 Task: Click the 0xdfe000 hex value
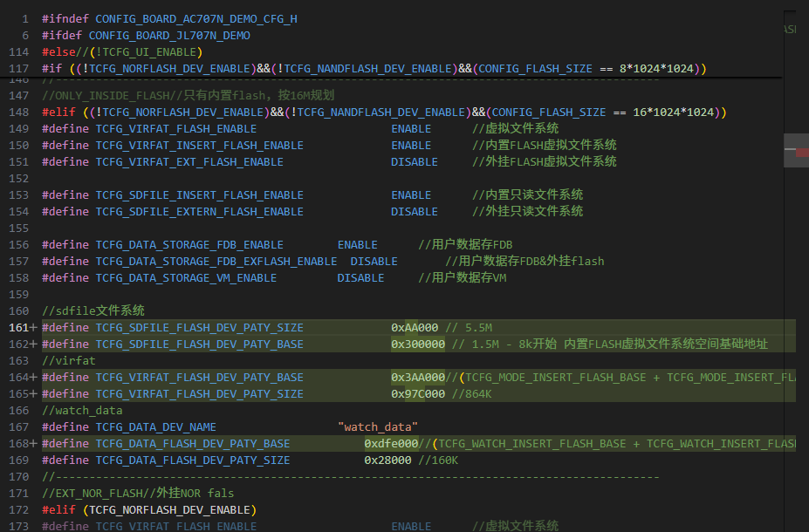[x=391, y=443]
